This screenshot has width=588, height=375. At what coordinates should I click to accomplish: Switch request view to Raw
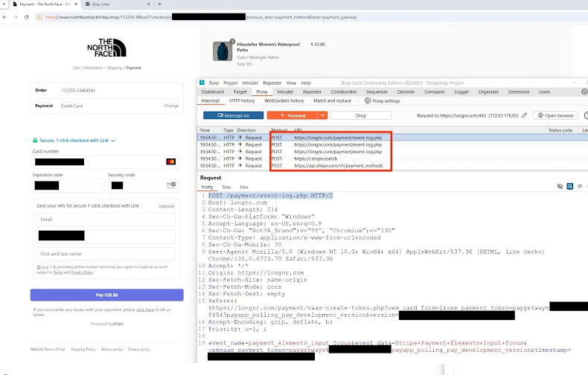(x=226, y=187)
